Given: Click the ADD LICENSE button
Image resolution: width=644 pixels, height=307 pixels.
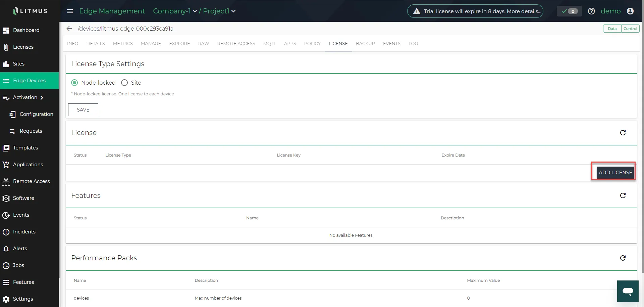Looking at the screenshot, I should (615, 172).
